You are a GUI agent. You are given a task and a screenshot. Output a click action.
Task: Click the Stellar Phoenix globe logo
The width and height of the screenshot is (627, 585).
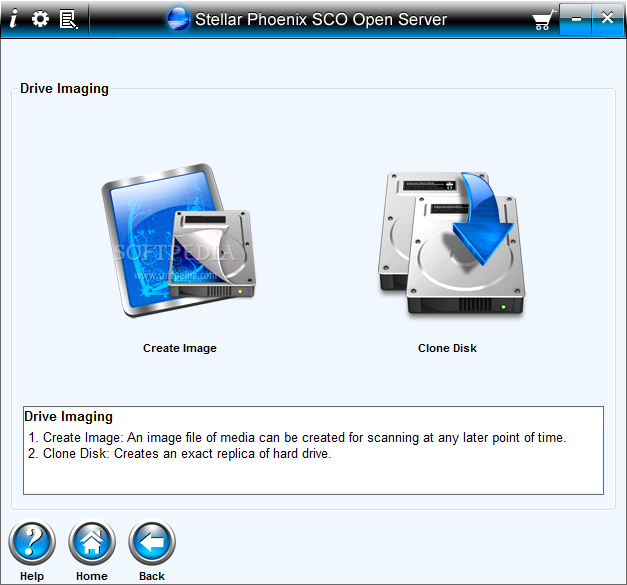point(178,18)
